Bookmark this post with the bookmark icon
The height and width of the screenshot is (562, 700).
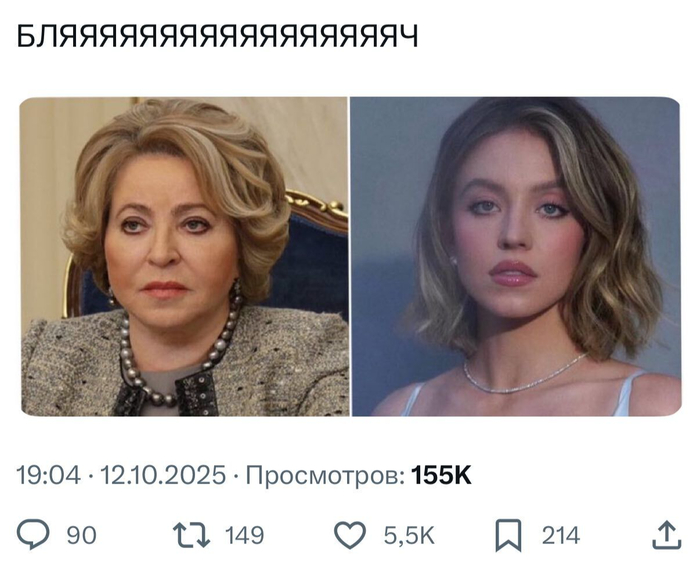pyautogui.click(x=508, y=535)
